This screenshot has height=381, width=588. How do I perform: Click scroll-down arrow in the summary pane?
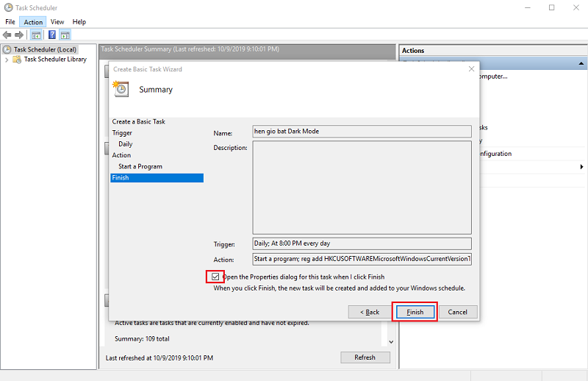click(x=391, y=341)
